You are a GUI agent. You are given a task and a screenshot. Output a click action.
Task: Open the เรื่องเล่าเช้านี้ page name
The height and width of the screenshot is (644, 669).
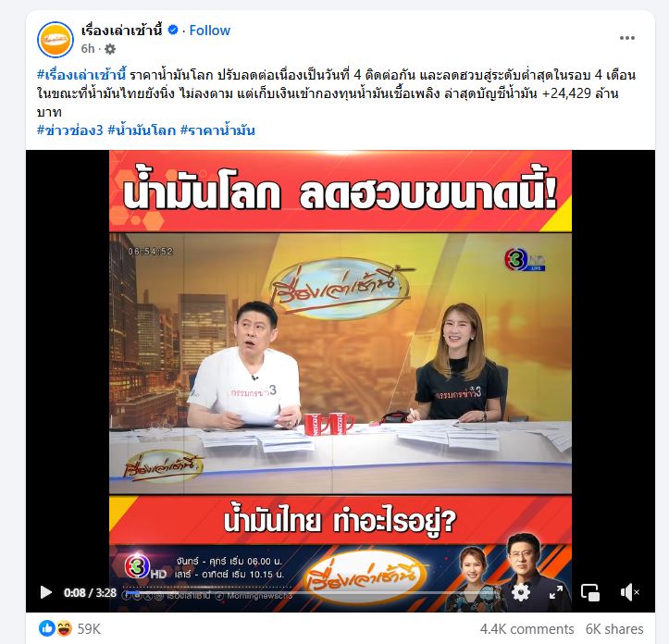click(122, 31)
